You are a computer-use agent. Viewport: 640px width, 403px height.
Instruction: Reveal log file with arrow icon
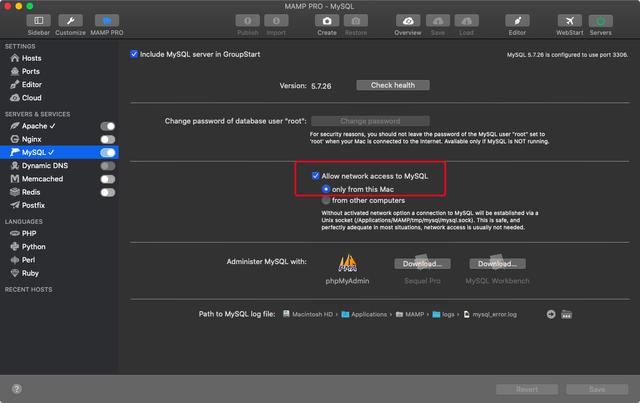551,314
